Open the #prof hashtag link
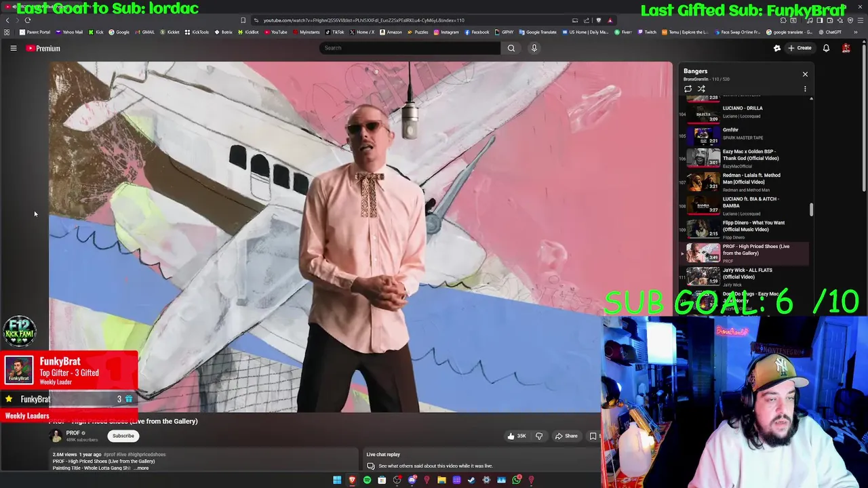868x488 pixels. coord(109,454)
